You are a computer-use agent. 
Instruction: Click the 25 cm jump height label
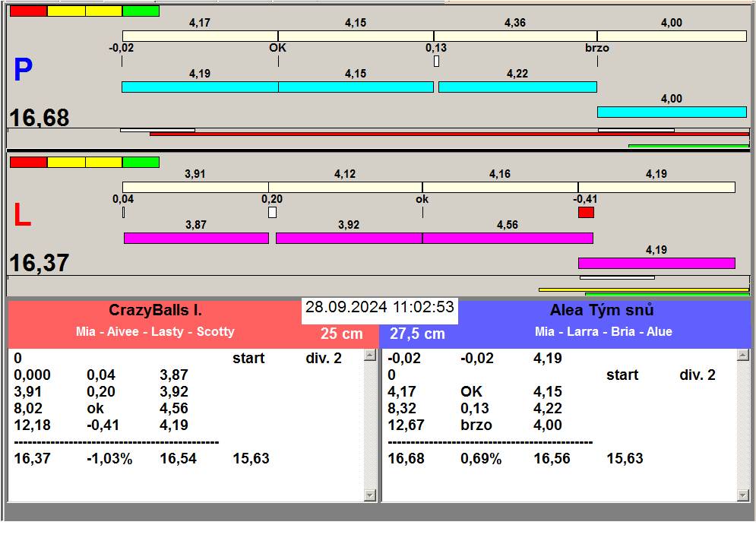(x=341, y=334)
